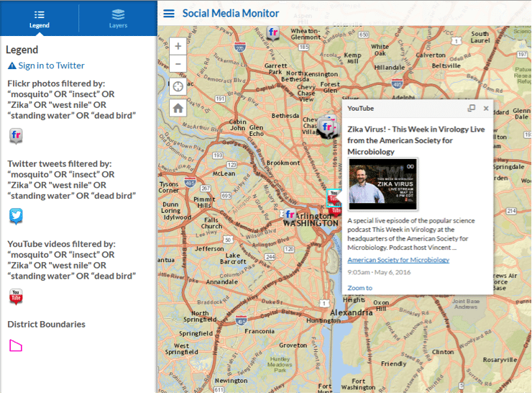Screen dimensions: 532x393
Task: Click the YouTube popup header title
Action: pyautogui.click(x=360, y=109)
